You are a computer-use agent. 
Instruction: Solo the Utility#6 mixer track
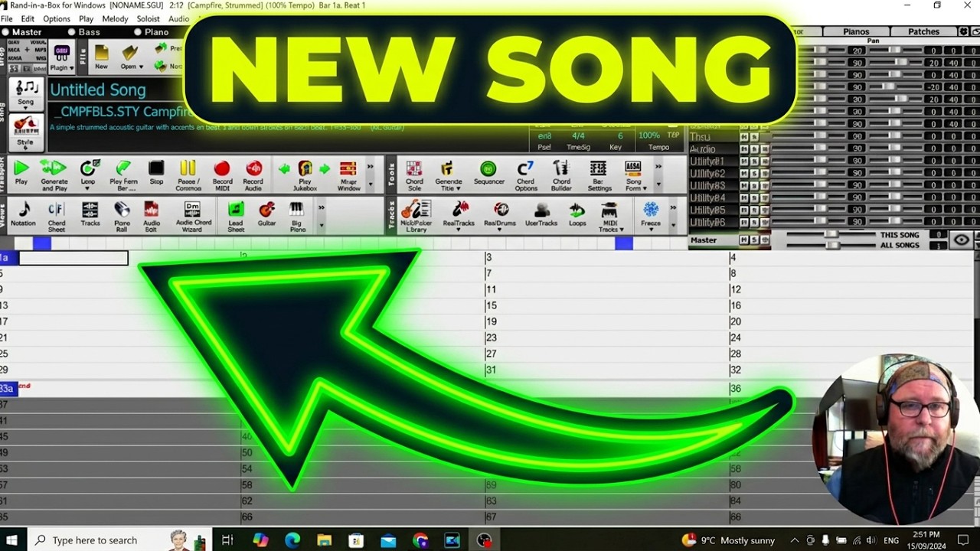click(753, 223)
